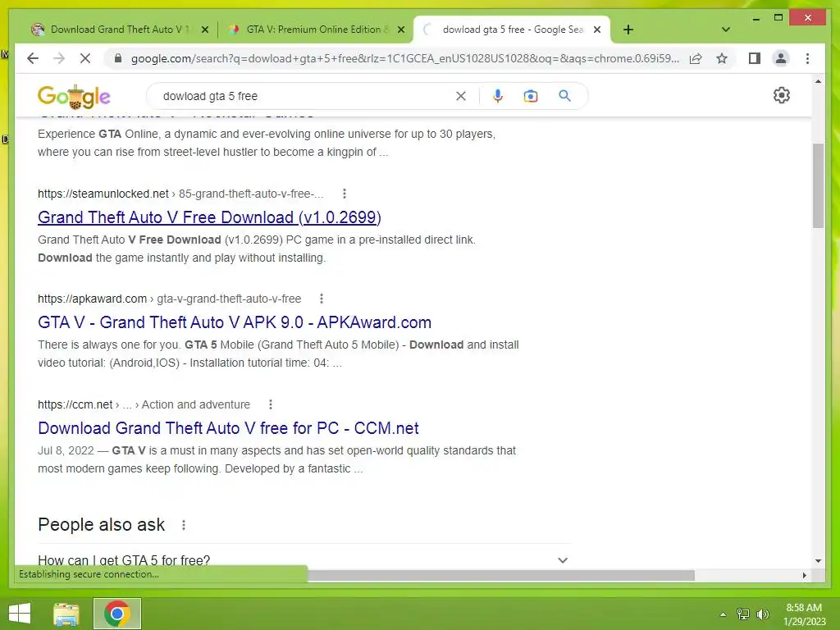Go to Google home via logo
Screen dimensions: 840x630
pyautogui.click(x=74, y=97)
